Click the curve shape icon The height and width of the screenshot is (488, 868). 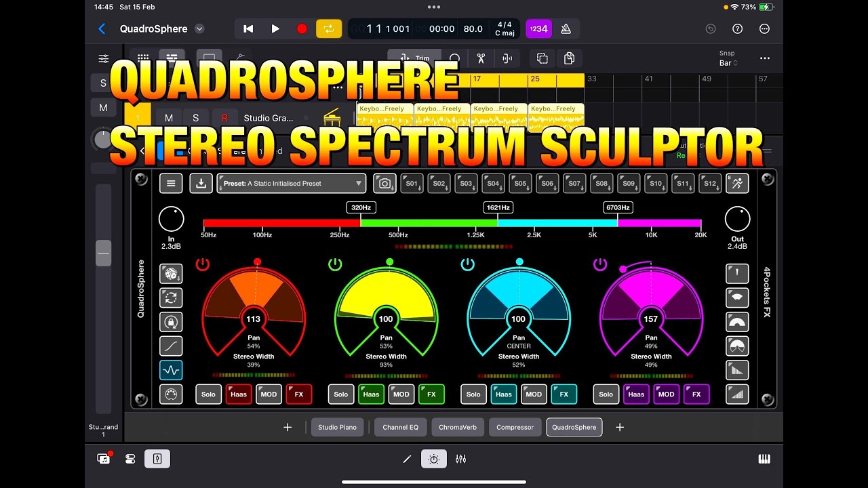click(171, 346)
